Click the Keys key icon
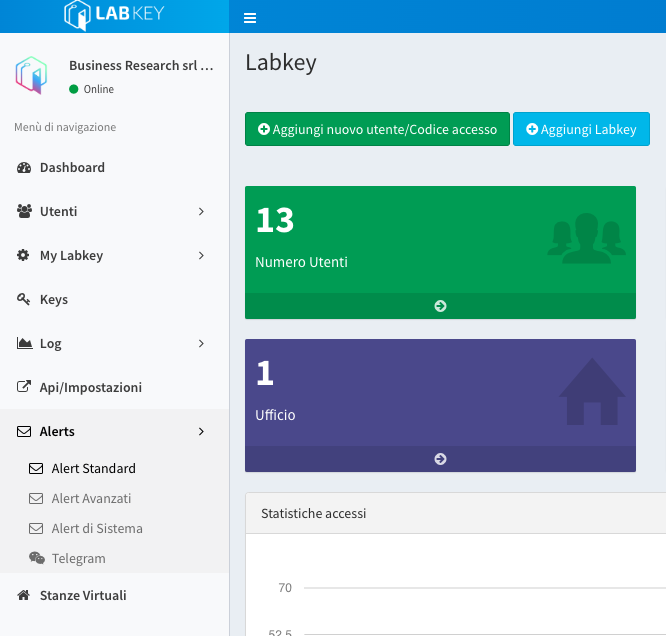 click(23, 299)
